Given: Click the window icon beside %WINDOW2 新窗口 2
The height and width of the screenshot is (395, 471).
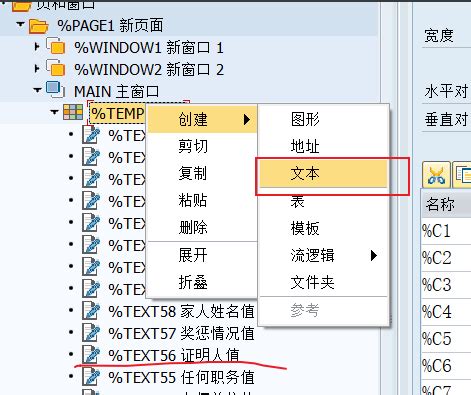Looking at the screenshot, I should [55, 68].
